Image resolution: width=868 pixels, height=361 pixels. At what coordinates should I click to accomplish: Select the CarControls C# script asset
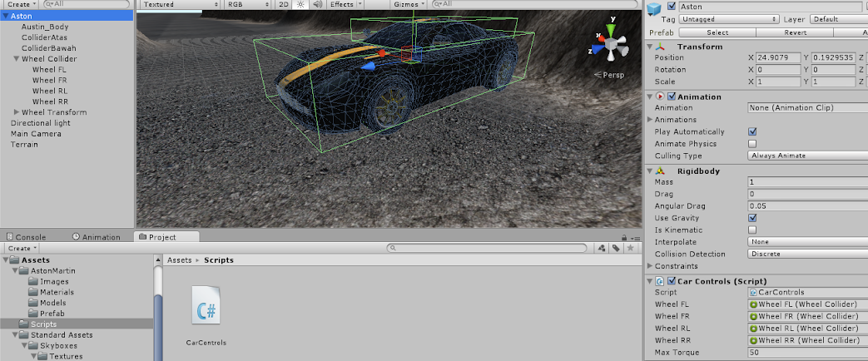click(206, 306)
